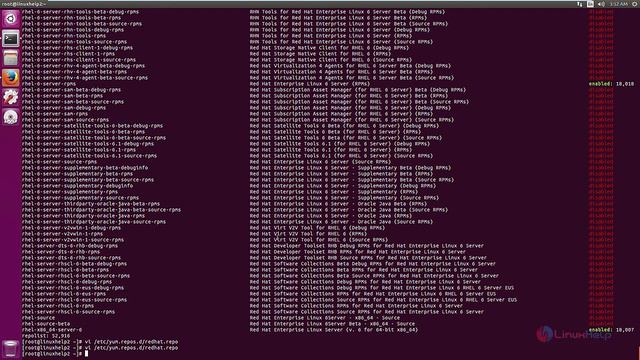Open the Trash in the launcher

[x=11, y=349]
